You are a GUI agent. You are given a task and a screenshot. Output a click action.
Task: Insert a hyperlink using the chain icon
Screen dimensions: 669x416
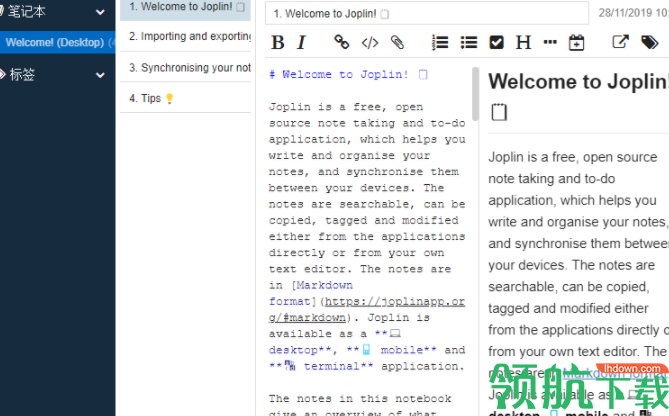(341, 42)
